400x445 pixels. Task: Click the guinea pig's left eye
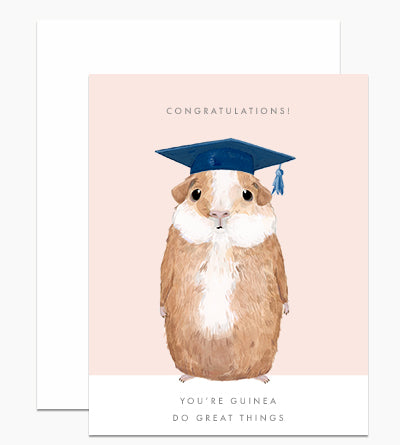196,194
